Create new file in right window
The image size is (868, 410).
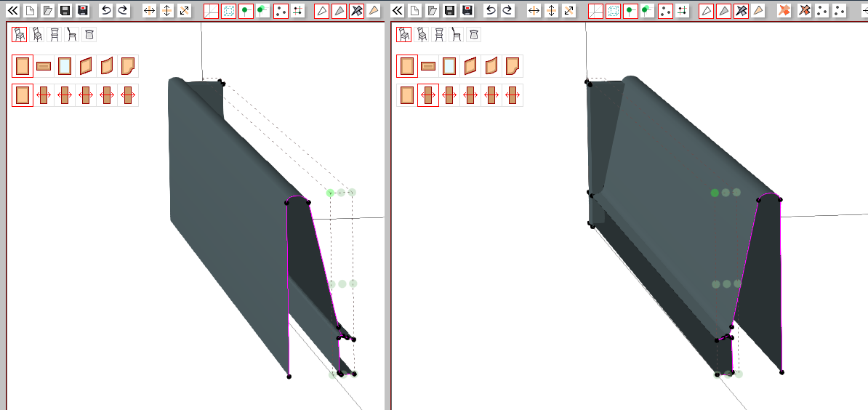pos(415,10)
